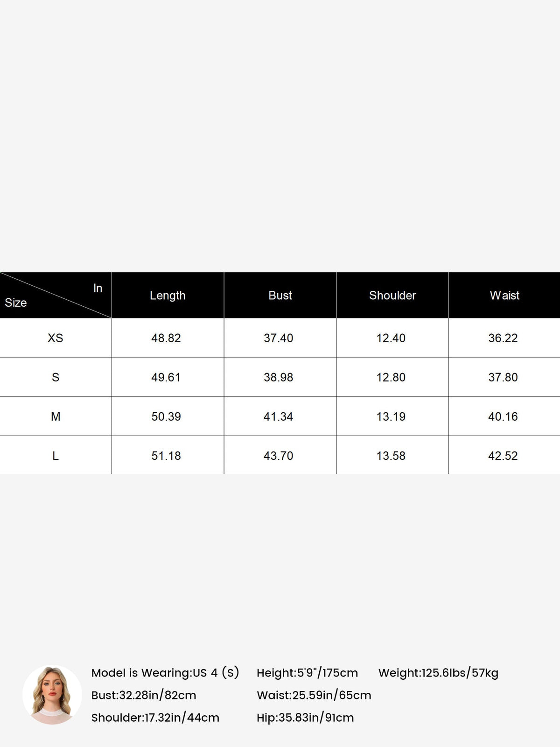
Task: Click the XS size row label
Action: coord(56,338)
